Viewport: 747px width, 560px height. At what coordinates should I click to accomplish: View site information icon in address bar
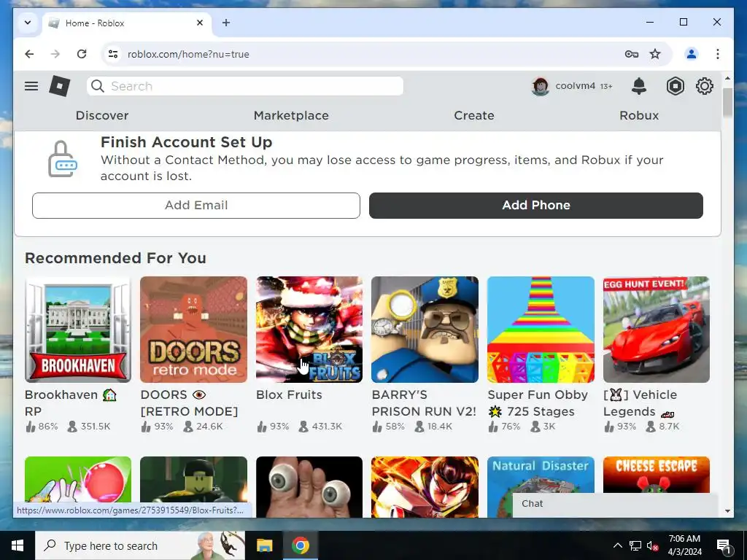coord(113,54)
